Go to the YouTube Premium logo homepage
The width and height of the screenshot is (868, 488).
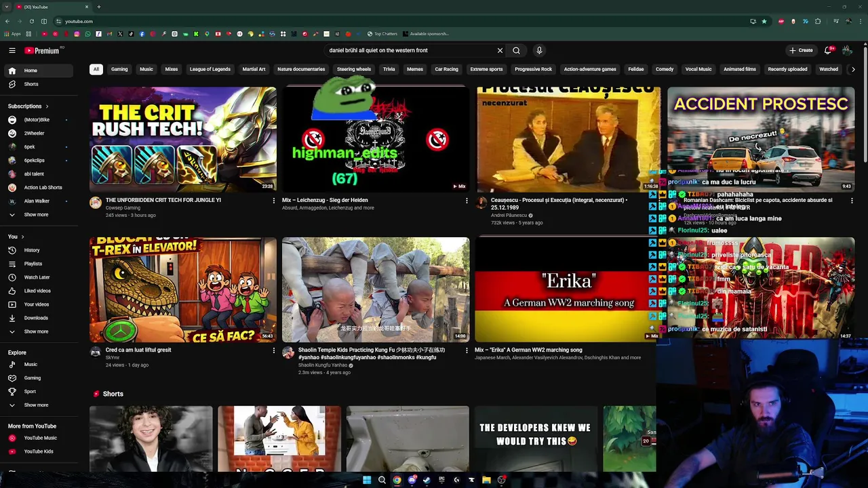click(x=42, y=50)
